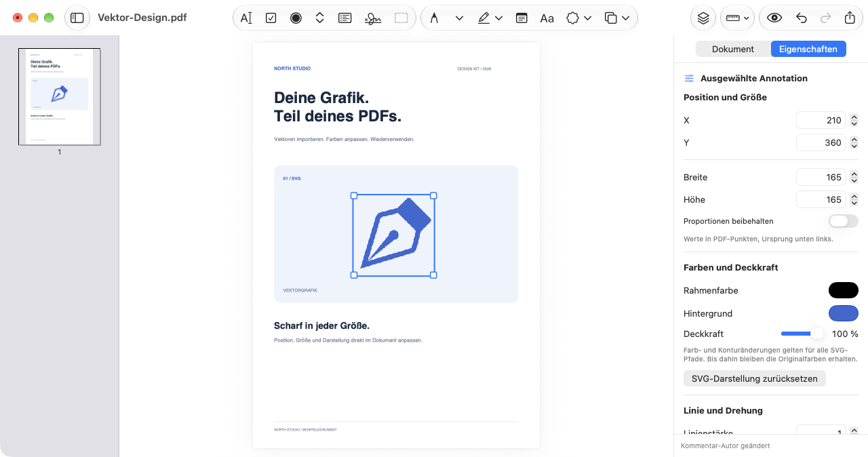The height and width of the screenshot is (457, 868).
Task: Adjust the Y value stepper arrows
Action: click(x=854, y=142)
